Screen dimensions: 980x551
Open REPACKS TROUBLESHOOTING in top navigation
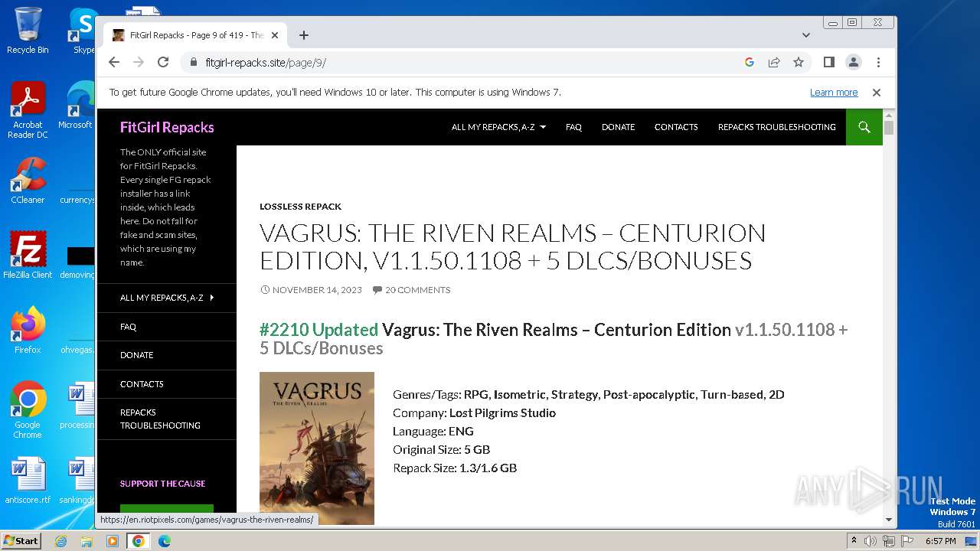(x=776, y=127)
